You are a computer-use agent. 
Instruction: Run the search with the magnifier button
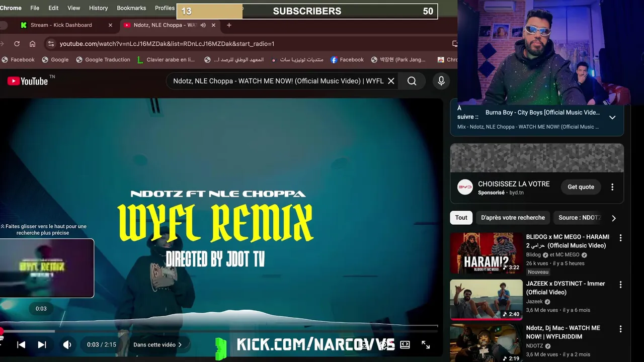[412, 81]
